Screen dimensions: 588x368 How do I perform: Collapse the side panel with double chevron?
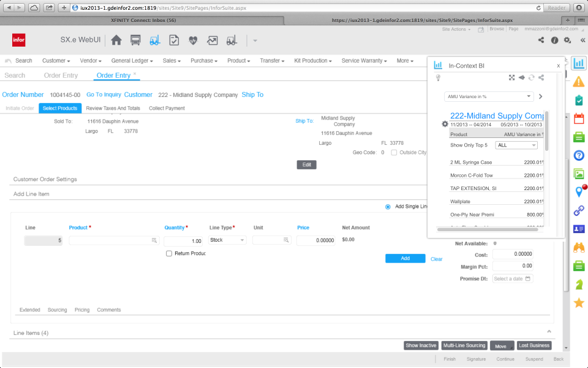click(582, 40)
